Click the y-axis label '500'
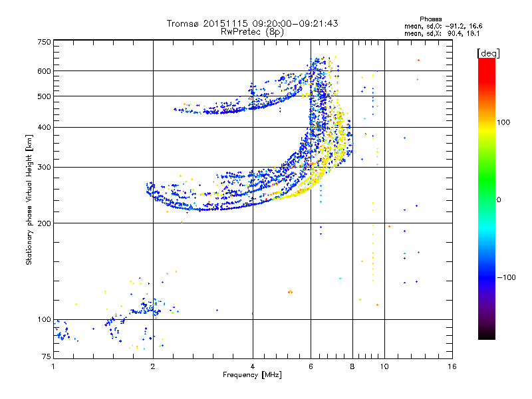This screenshot has width=532, height=399. point(45,96)
